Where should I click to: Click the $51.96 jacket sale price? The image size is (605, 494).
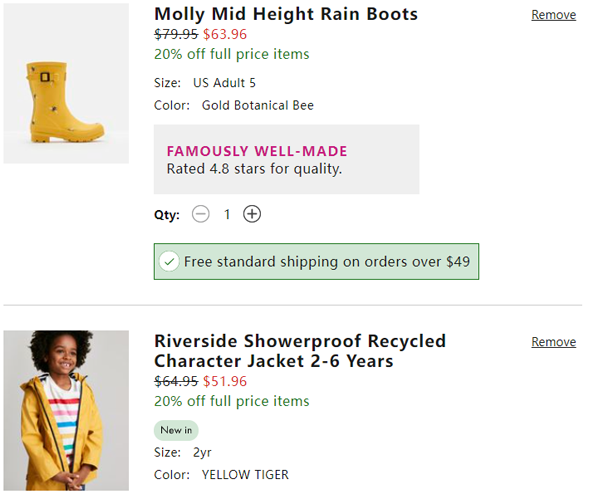[225, 381]
